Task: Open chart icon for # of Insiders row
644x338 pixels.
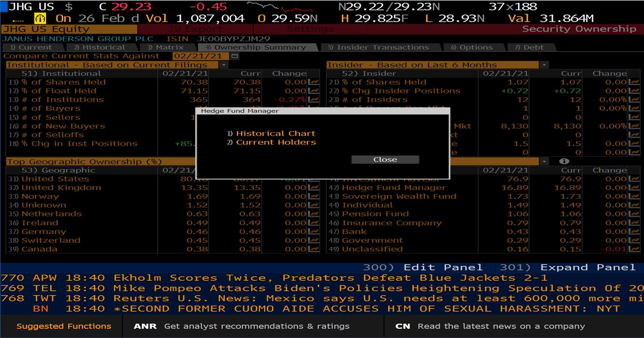Action: (x=634, y=100)
